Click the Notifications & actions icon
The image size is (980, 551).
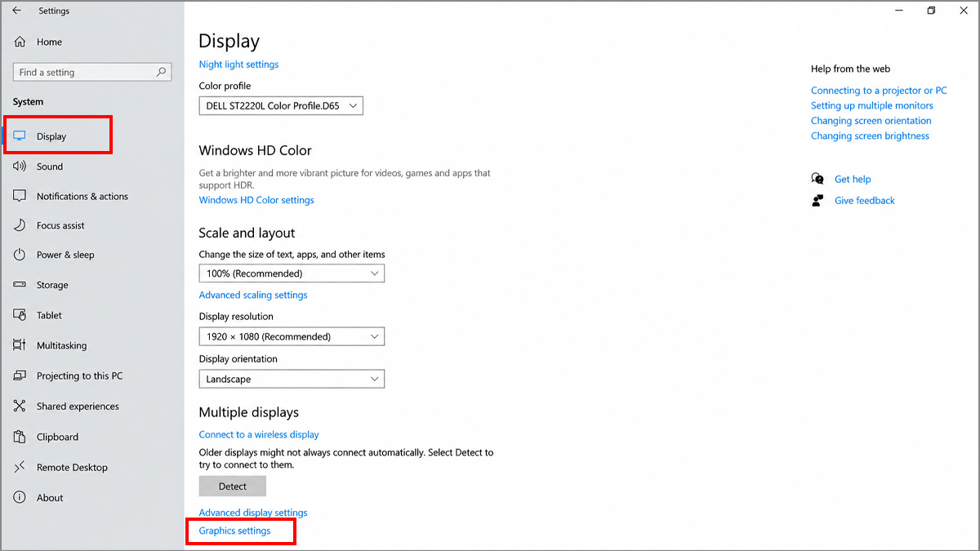pos(20,196)
